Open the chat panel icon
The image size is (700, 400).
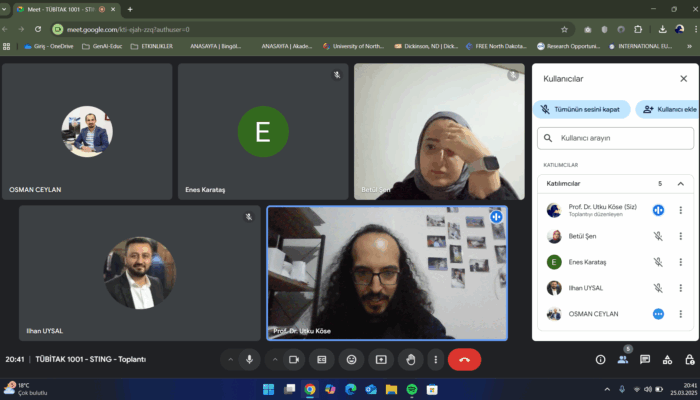click(644, 359)
